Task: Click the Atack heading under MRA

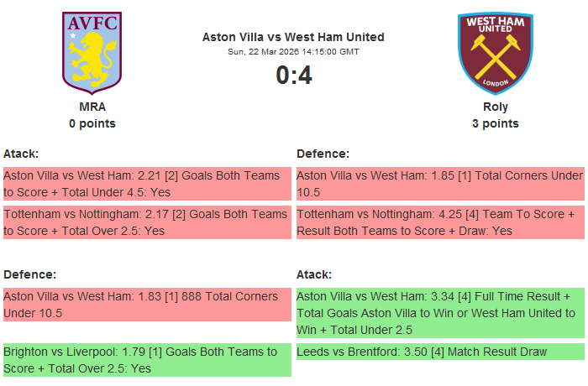Action: click(x=21, y=154)
